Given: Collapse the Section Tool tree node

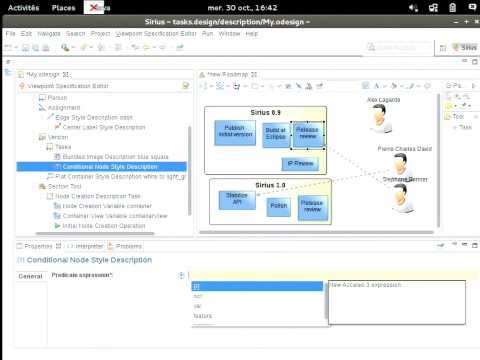Looking at the screenshot, I should pyautogui.click(x=36, y=186).
